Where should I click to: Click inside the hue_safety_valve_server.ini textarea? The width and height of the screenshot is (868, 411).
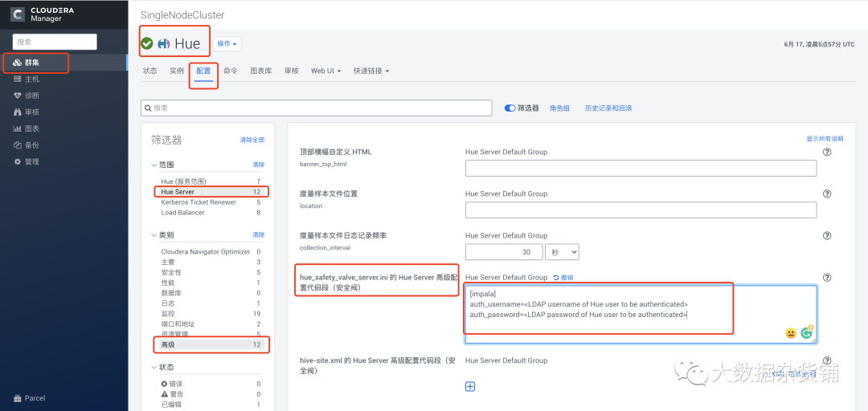tap(641, 314)
